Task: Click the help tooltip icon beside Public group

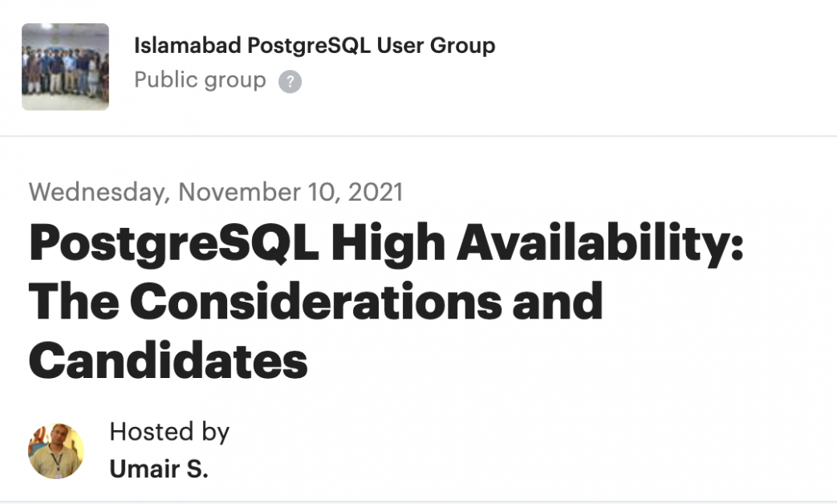Action: 291,81
